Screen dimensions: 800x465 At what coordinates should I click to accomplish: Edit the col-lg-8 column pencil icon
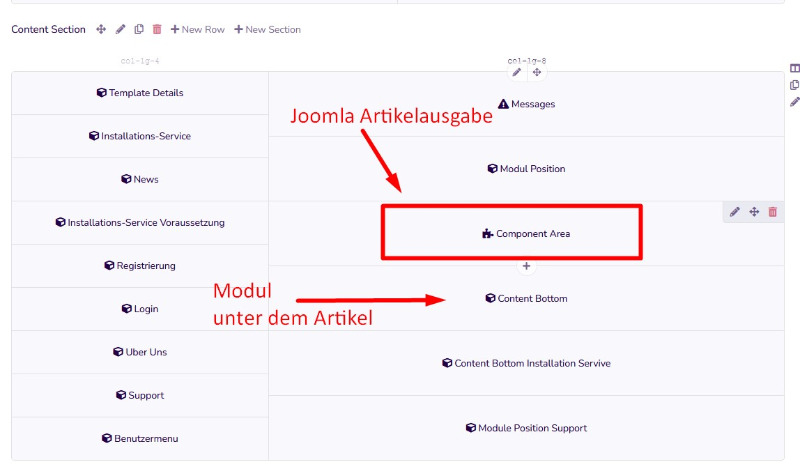point(517,72)
